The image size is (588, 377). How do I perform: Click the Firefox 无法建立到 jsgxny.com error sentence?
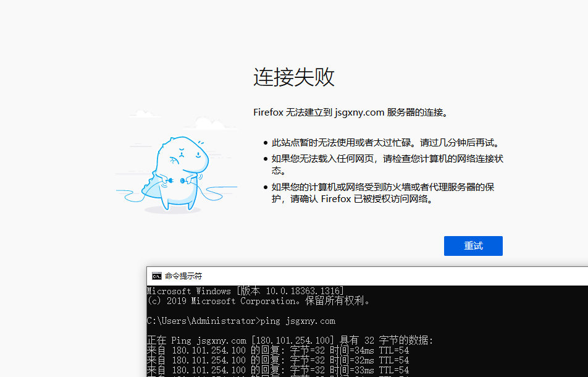point(350,112)
